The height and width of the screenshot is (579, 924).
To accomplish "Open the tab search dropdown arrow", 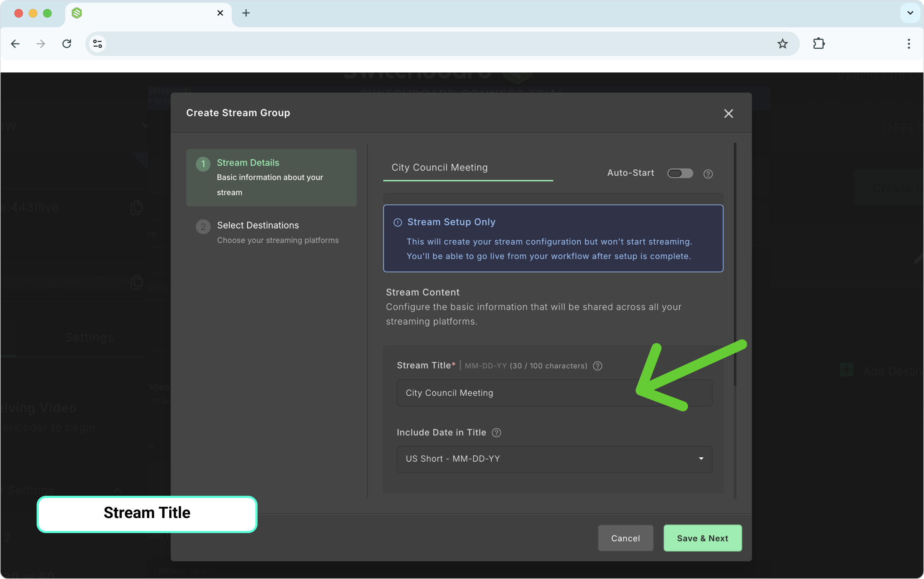I will coord(910,13).
